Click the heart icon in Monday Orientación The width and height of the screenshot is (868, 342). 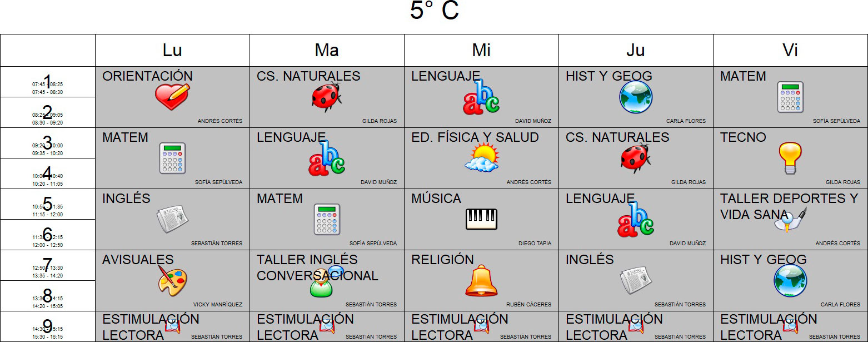tap(172, 97)
